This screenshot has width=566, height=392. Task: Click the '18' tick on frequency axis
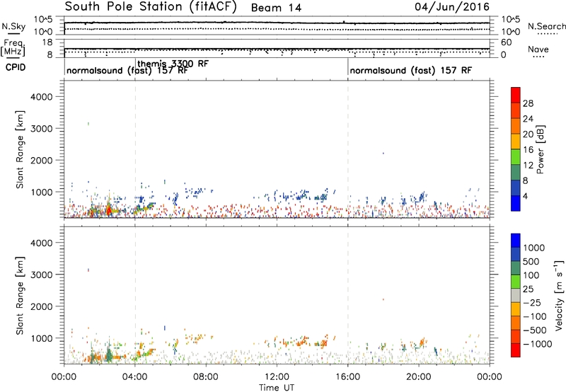tap(47, 42)
